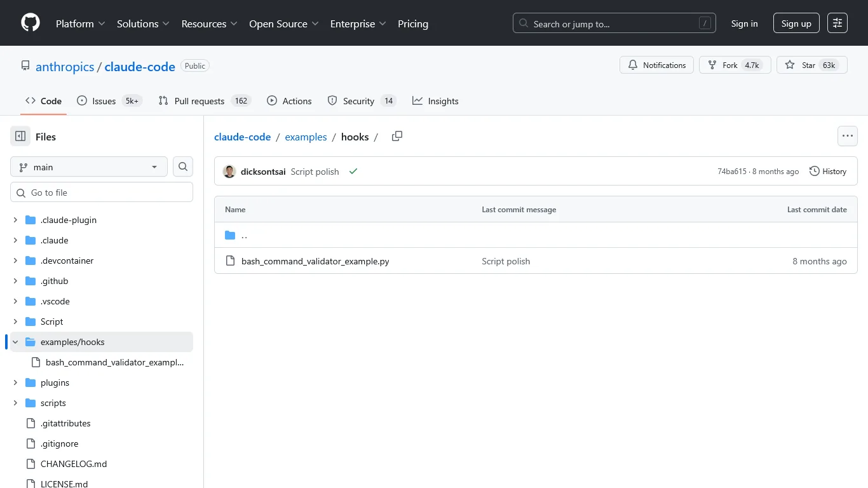Open the Script polish commit in header
This screenshot has height=488, width=868.
tap(315, 172)
